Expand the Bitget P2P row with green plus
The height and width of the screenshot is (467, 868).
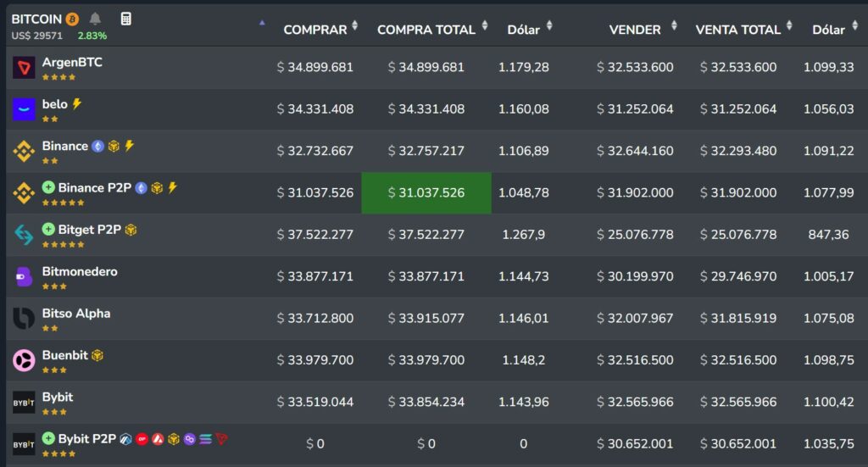coord(48,229)
